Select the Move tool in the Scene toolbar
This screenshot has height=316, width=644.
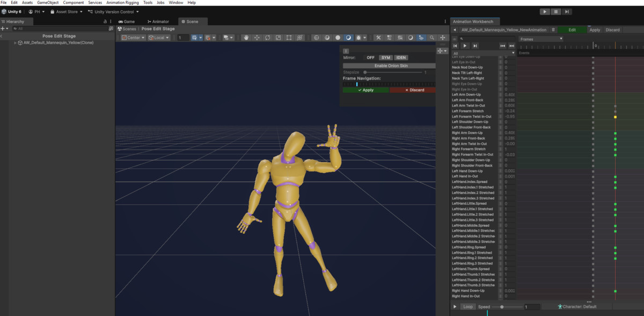coord(257,37)
